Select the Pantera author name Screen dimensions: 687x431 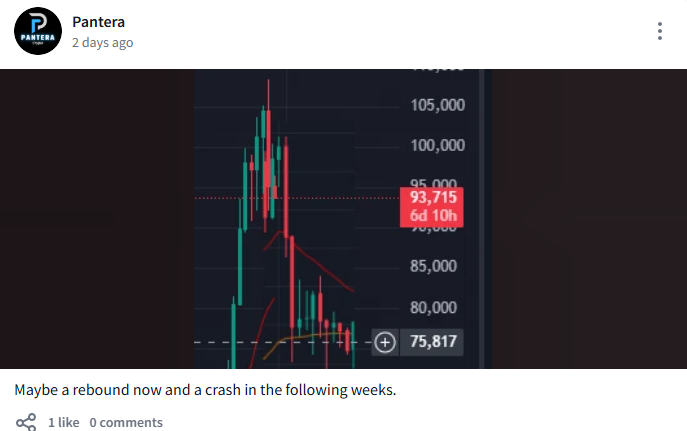(x=99, y=22)
